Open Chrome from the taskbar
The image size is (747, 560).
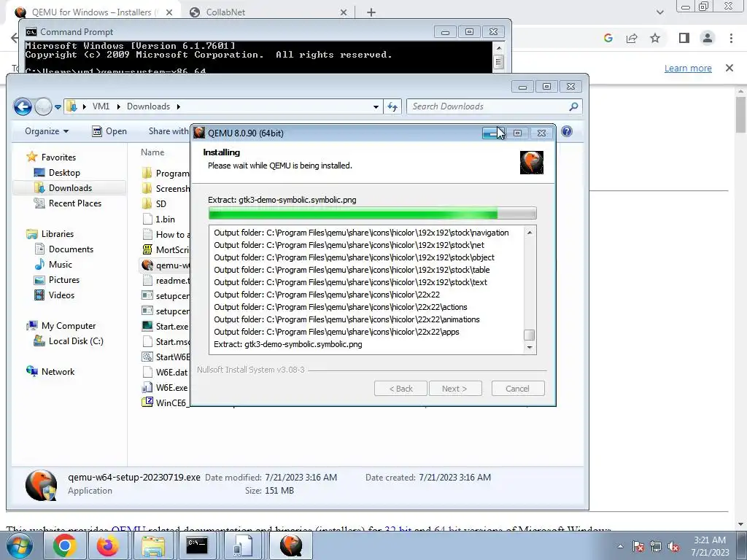pyautogui.click(x=65, y=545)
